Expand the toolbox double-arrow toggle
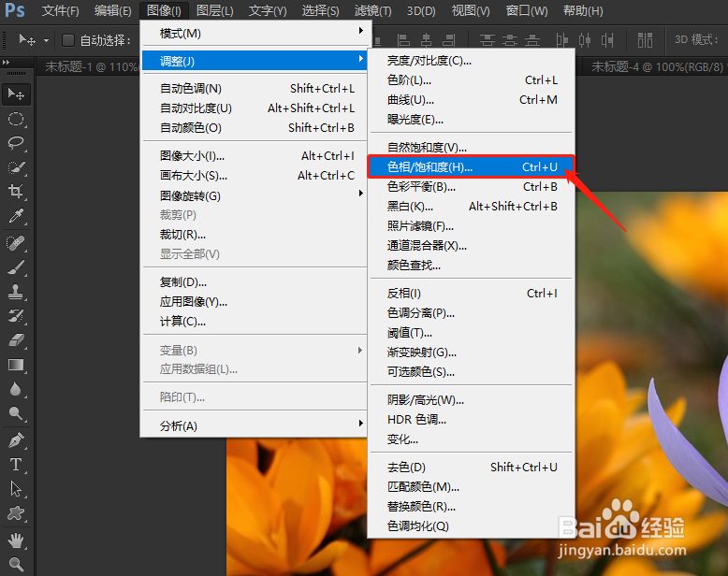The image size is (728, 576). (x=6, y=62)
